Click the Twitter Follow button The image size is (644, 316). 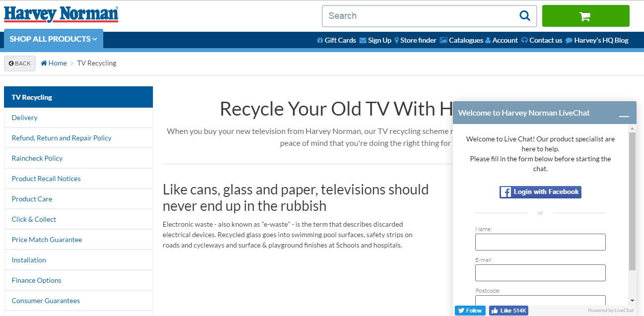coord(470,311)
